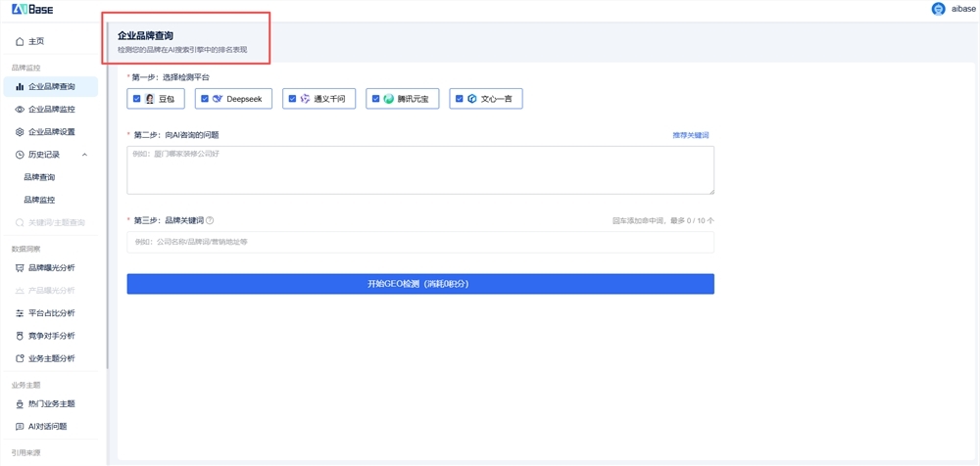Toggle the 文心一言 platform checkbox
980x466 pixels.
[x=460, y=99]
